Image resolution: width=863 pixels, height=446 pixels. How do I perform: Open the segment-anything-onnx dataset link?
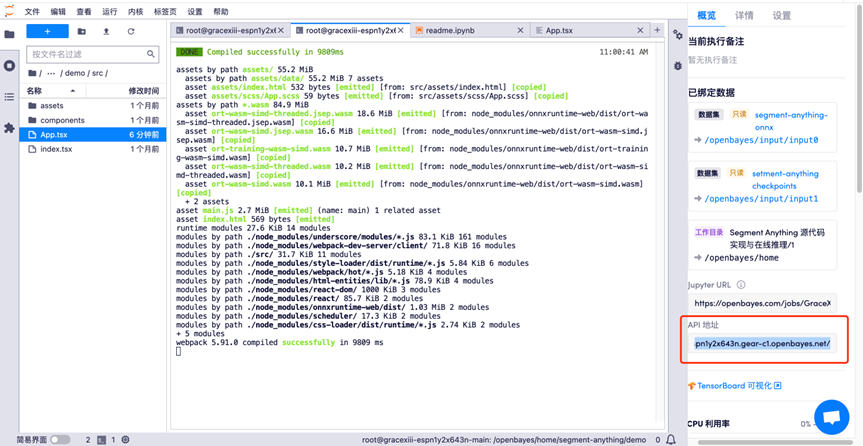[x=791, y=121]
